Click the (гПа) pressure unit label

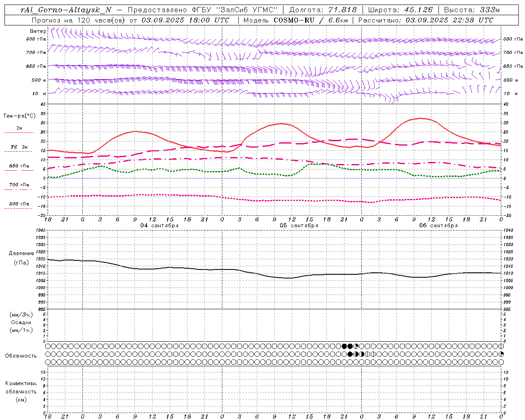(x=21, y=262)
